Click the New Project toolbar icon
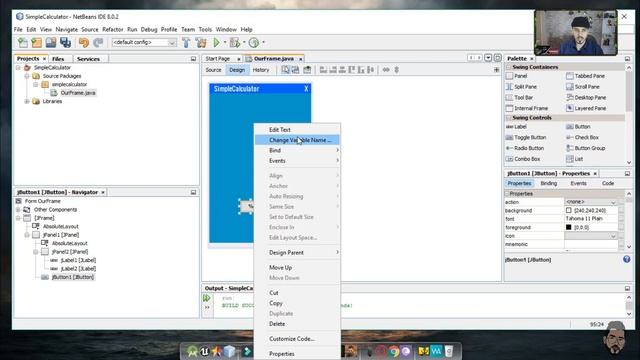The height and width of the screenshot is (360, 640). 37,42
